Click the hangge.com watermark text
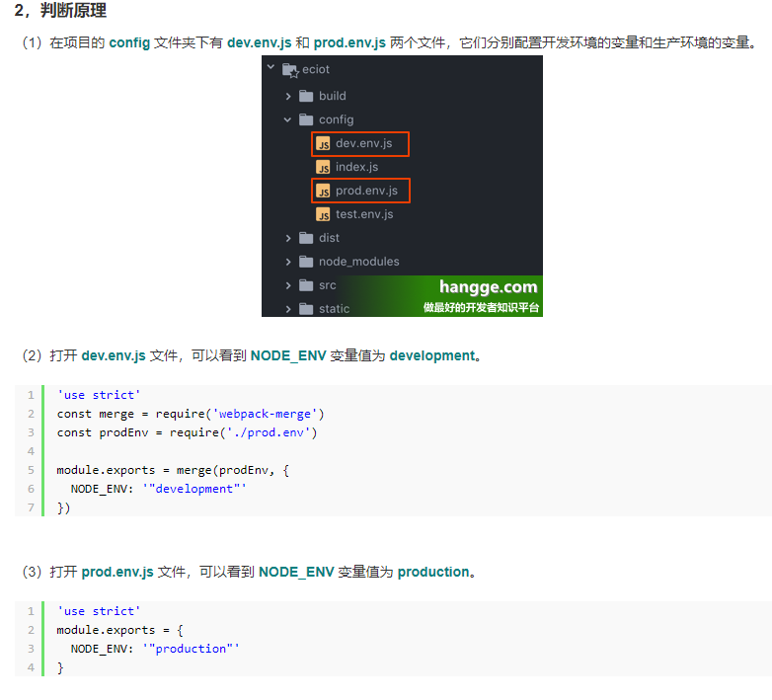Screen dimensions: 772x700 488,287
